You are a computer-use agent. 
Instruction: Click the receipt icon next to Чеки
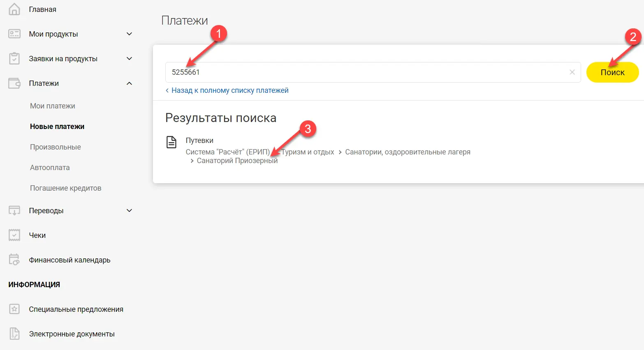point(14,235)
